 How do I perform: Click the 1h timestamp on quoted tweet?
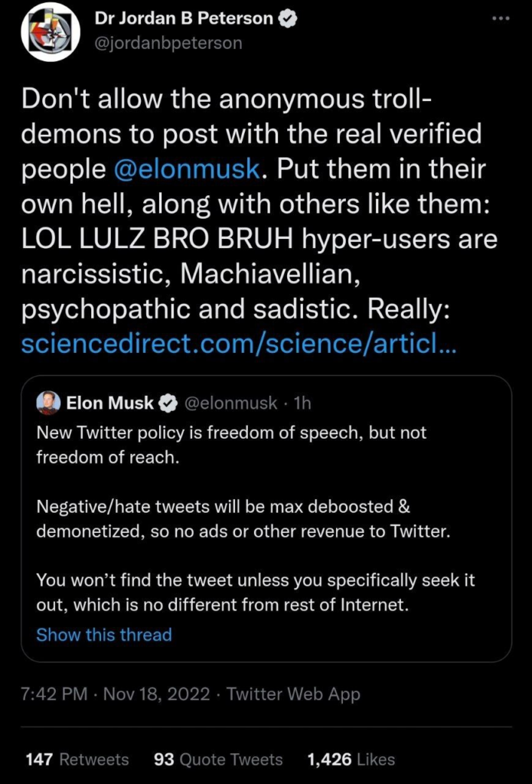click(302, 403)
